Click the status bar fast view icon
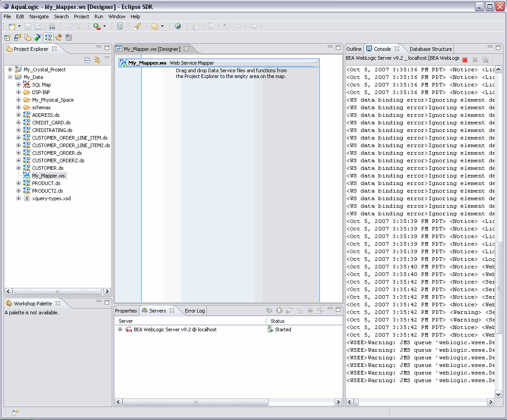 click(15, 412)
